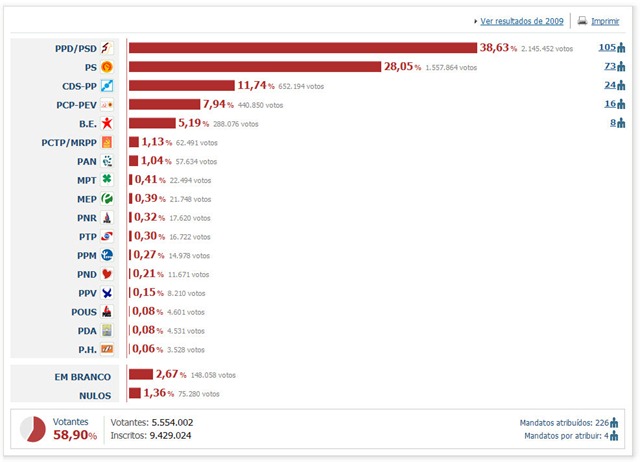640x462 pixels.
Task: Select the PAN party name label
Action: [x=87, y=161]
